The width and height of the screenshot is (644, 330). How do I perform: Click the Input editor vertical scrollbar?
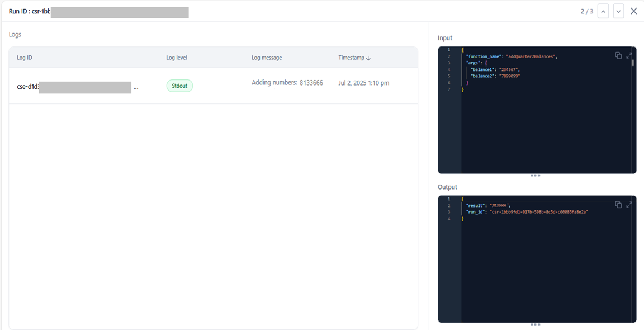[x=633, y=63]
